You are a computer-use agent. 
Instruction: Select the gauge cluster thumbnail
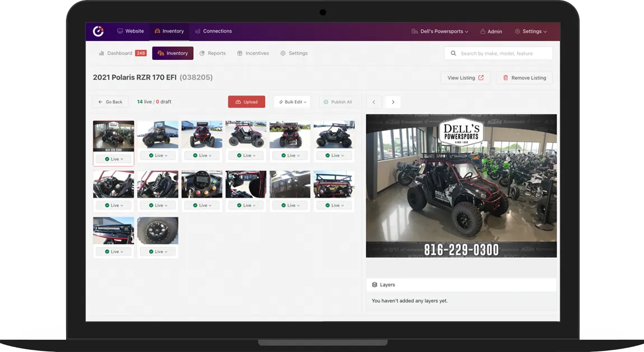click(202, 184)
